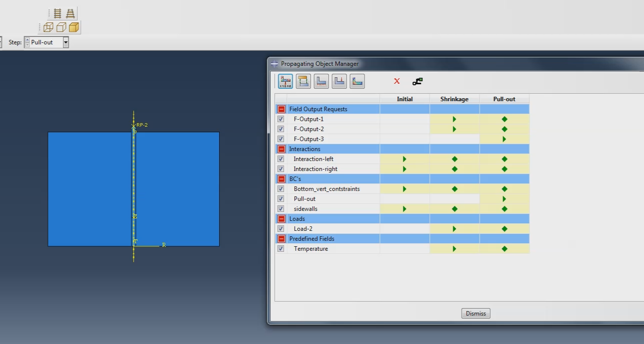Switch viewport to wireframe display mode
This screenshot has width=644, height=344.
click(48, 27)
